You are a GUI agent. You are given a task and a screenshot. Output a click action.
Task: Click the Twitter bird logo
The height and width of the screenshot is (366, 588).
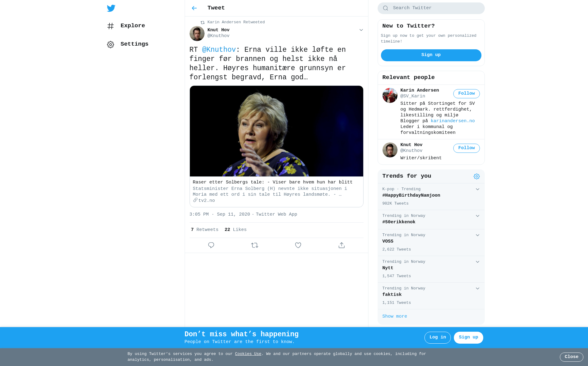point(111,8)
